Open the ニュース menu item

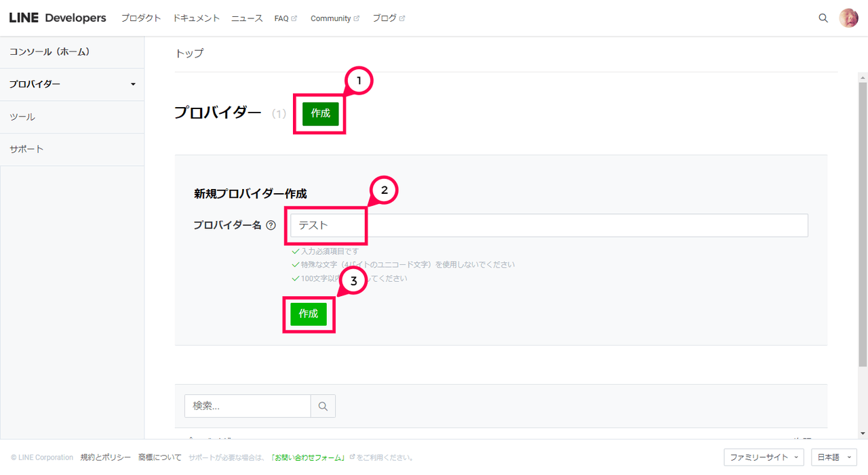(x=247, y=18)
